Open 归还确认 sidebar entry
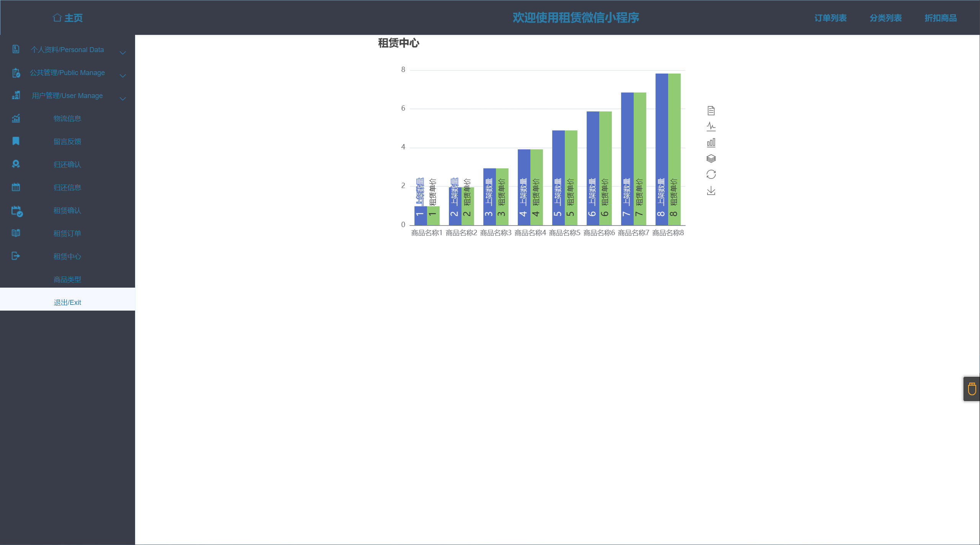The width and height of the screenshot is (980, 545). click(x=67, y=164)
